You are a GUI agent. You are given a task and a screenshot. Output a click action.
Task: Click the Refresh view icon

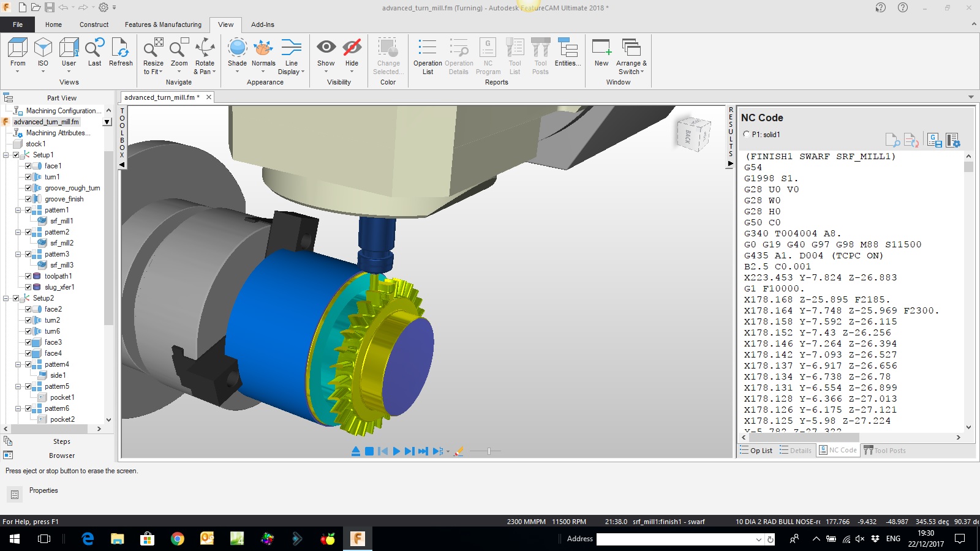coord(121,49)
